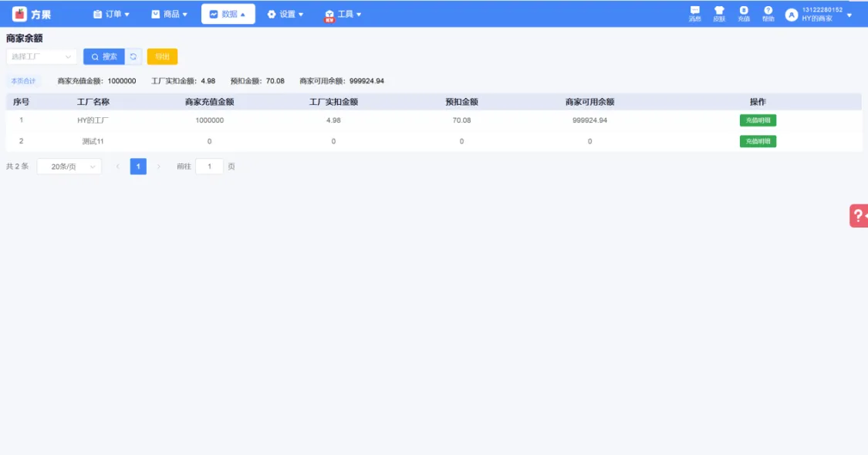This screenshot has height=455, width=868.
Task: Click the 1000000 充值金额 table cell
Action: pos(209,120)
